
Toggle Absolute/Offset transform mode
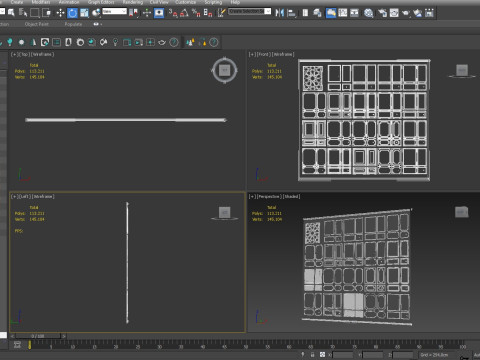322,355
